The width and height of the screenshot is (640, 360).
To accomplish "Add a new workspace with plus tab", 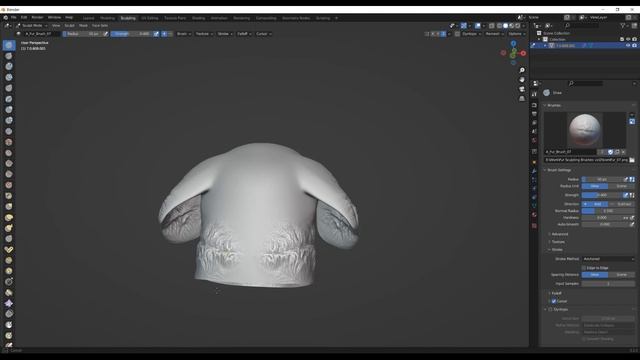I will coord(336,18).
